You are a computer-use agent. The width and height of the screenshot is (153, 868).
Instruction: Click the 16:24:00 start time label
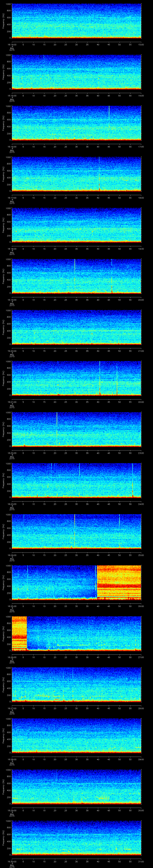pos(12,555)
